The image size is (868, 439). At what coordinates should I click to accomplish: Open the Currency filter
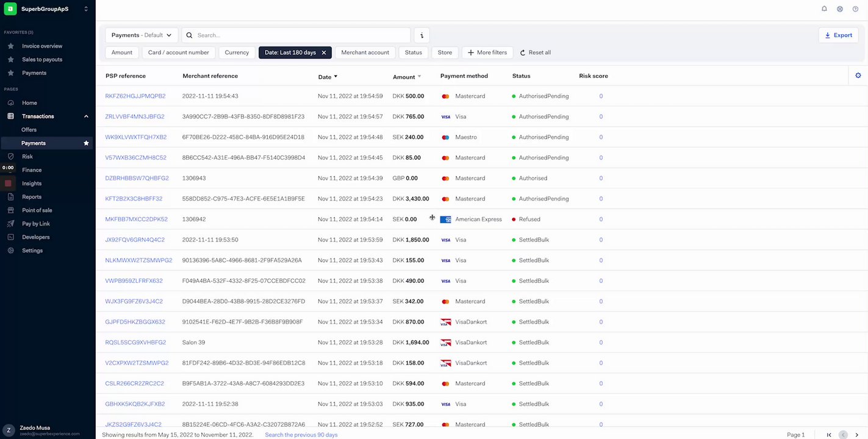click(237, 53)
